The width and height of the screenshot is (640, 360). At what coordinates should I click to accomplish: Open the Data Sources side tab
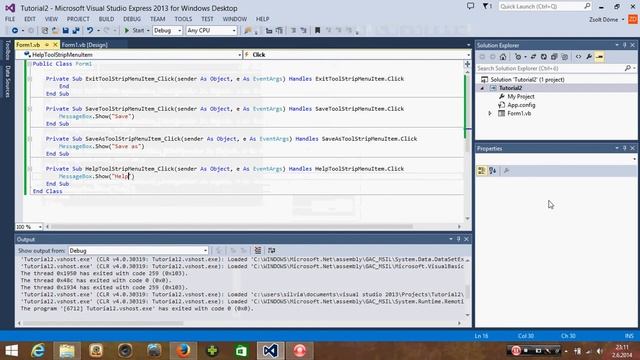click(x=7, y=81)
